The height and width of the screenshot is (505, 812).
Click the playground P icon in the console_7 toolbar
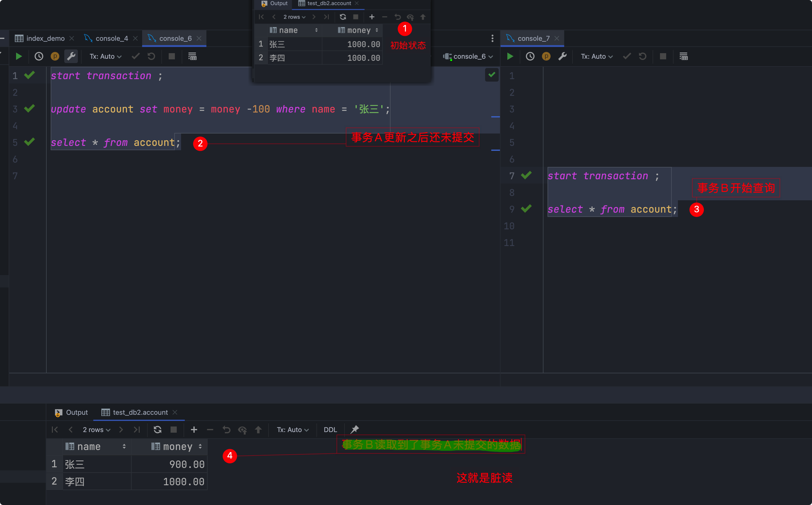(546, 57)
